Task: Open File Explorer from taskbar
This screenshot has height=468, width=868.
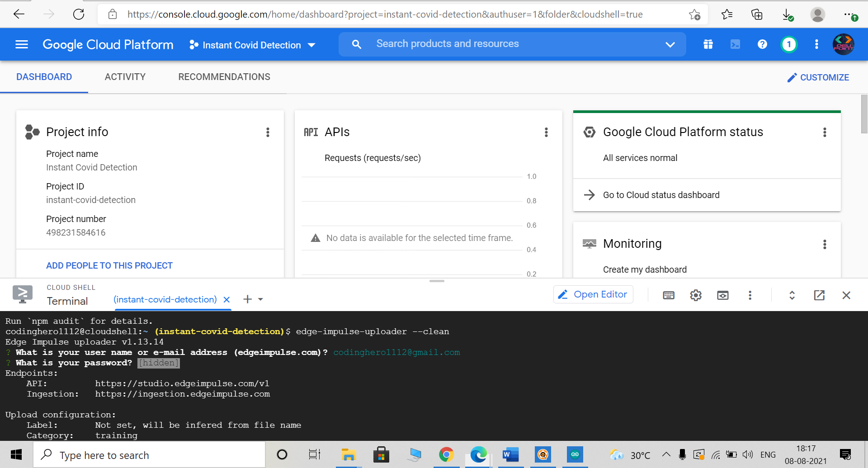Action: [349, 454]
